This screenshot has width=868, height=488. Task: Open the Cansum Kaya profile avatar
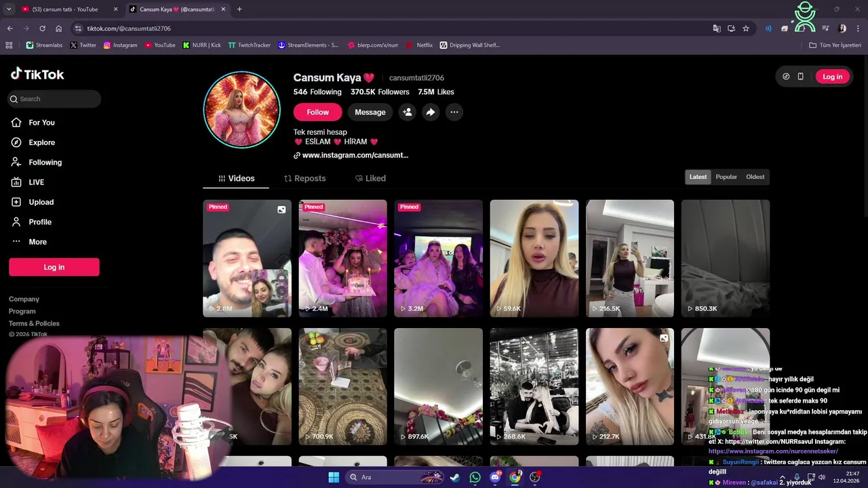(x=242, y=109)
